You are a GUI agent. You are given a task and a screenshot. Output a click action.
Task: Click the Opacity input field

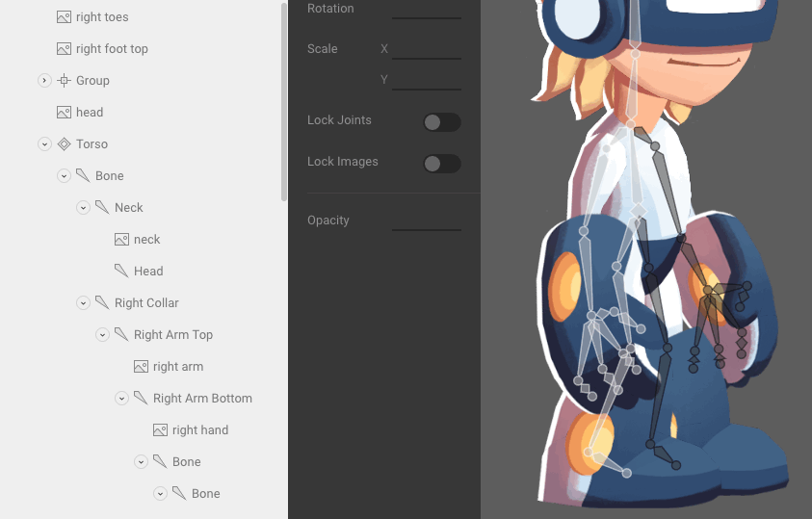click(426, 221)
